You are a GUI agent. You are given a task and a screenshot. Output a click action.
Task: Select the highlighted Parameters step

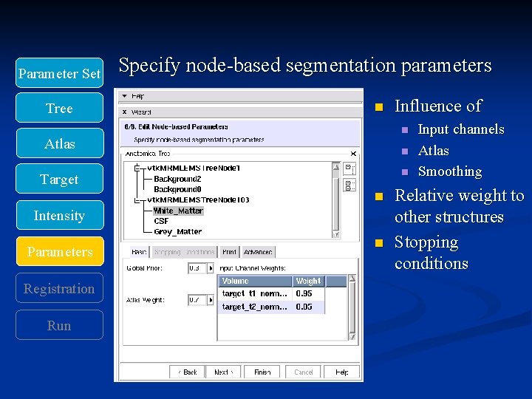click(x=60, y=251)
